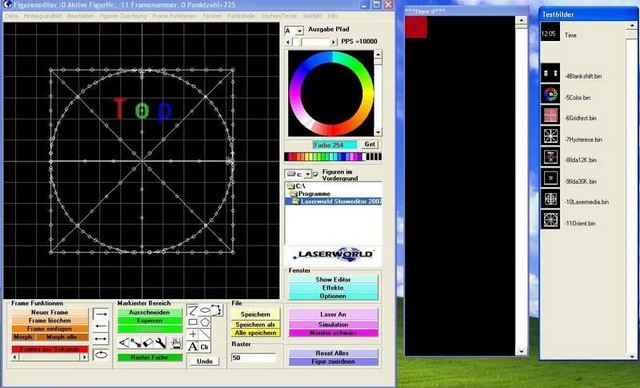Click the Laser An button
The image size is (640, 388).
coord(333,314)
